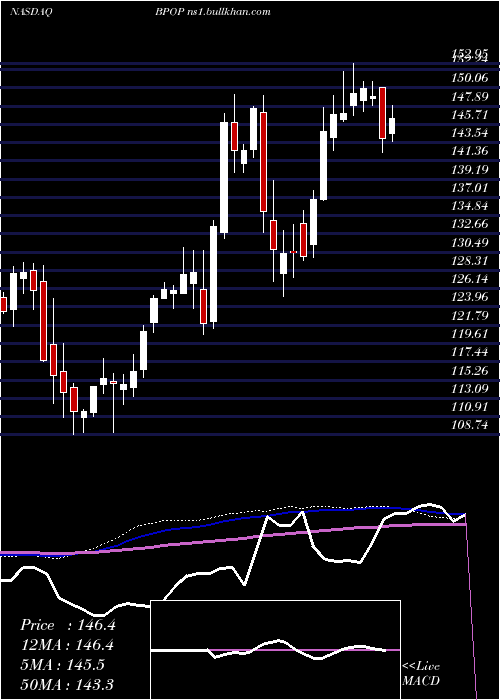Select the 143.54 price axis label
The height and width of the screenshot is (700, 500).
pos(469,133)
